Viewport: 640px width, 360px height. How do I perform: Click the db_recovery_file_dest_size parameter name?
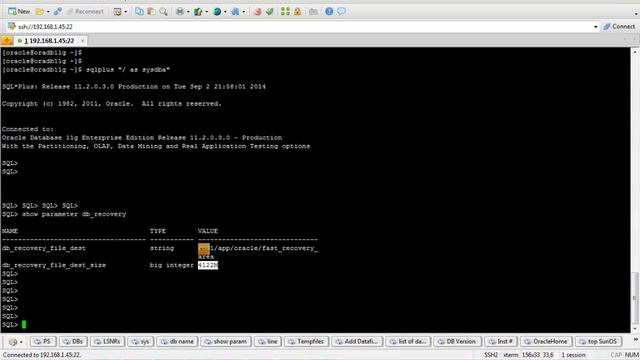point(54,265)
